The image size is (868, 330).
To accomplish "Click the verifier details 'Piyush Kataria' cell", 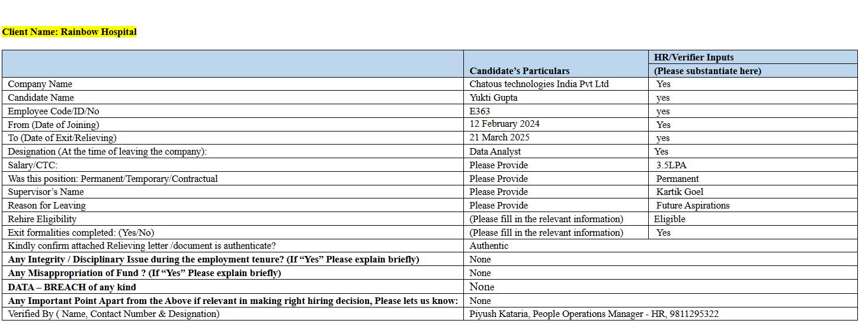I will click(594, 314).
